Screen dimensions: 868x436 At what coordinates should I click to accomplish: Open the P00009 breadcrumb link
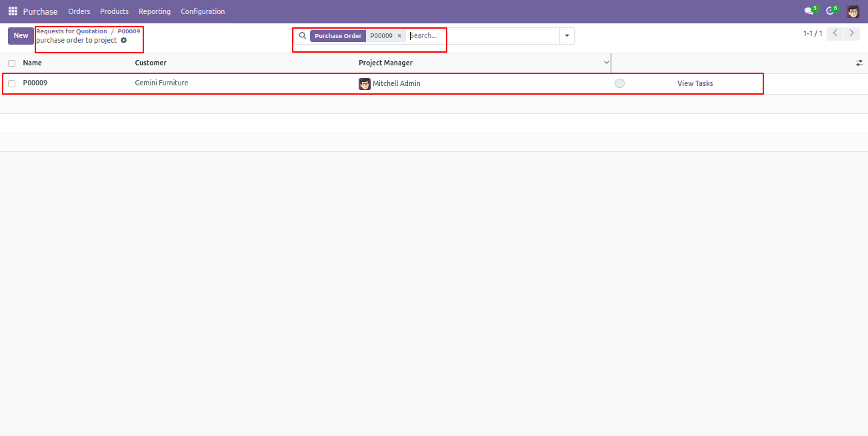click(129, 31)
